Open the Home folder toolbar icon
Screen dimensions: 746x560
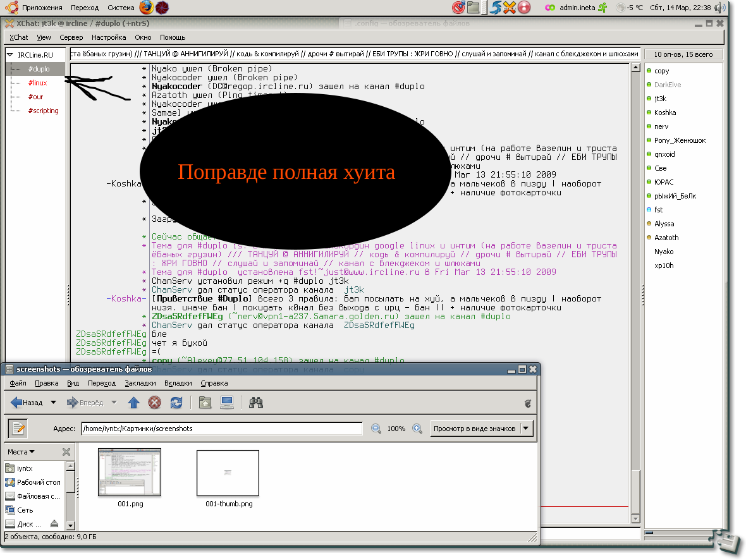(x=205, y=403)
